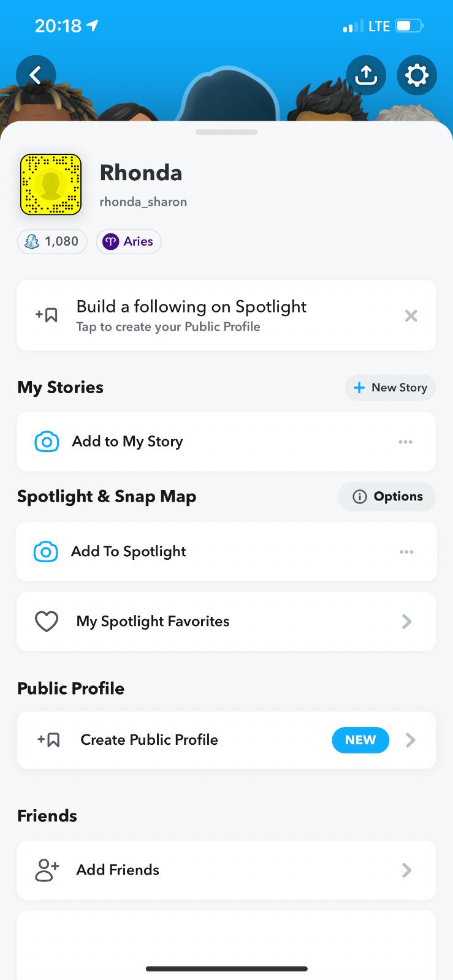The width and height of the screenshot is (453, 980).
Task: Open the three-dot menu for Add To Spotlight
Action: coord(406,552)
